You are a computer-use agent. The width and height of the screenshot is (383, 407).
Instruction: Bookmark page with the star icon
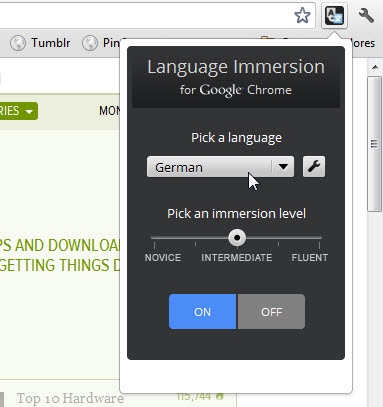point(302,16)
